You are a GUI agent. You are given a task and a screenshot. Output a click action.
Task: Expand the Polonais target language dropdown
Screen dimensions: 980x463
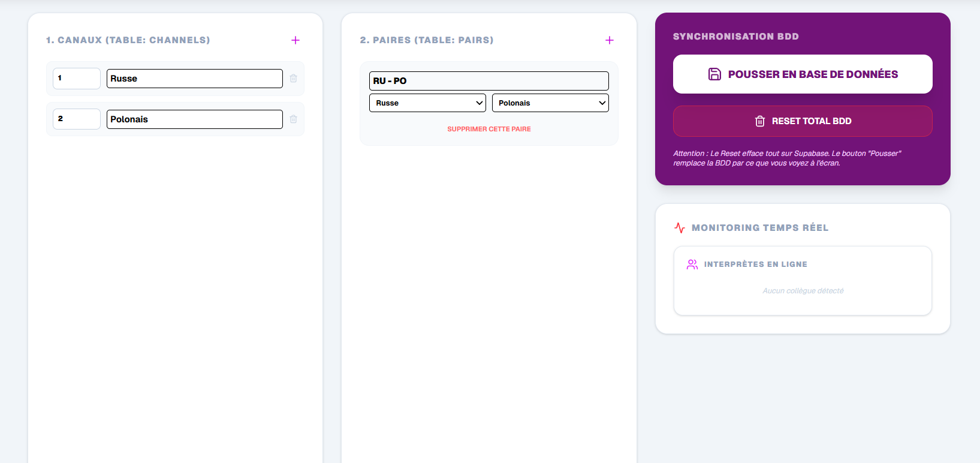click(x=550, y=103)
